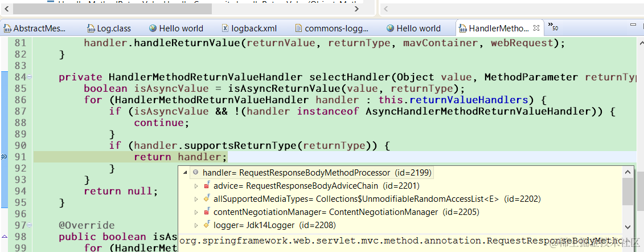Click the right arrow of top-left horizontal scrollbar
644x252 pixels.
356,8
